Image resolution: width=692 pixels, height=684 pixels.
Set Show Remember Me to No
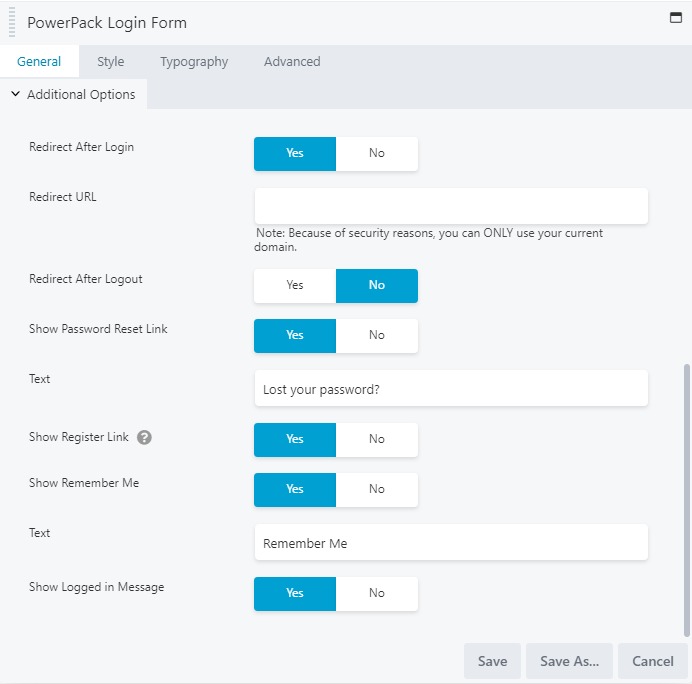pyautogui.click(x=377, y=489)
